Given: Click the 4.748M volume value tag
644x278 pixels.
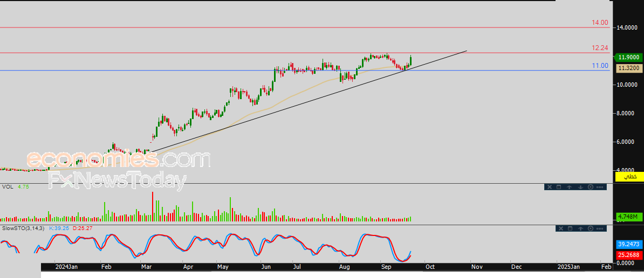Looking at the screenshot, I should (x=629, y=217).
